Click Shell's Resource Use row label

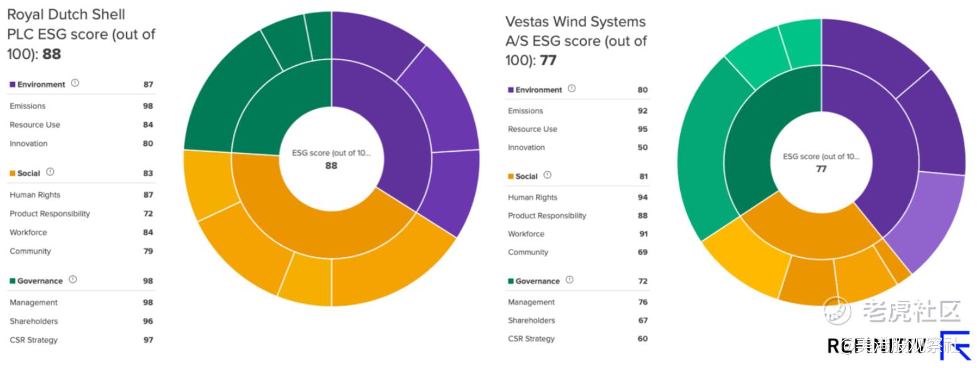(x=35, y=125)
